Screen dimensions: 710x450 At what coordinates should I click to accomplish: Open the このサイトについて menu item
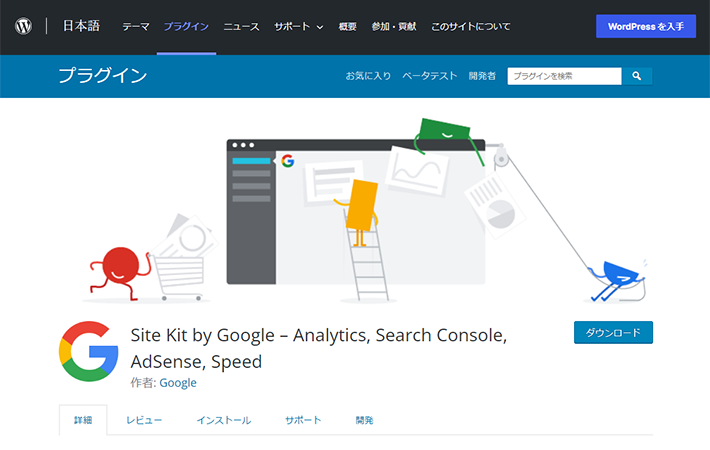click(470, 27)
